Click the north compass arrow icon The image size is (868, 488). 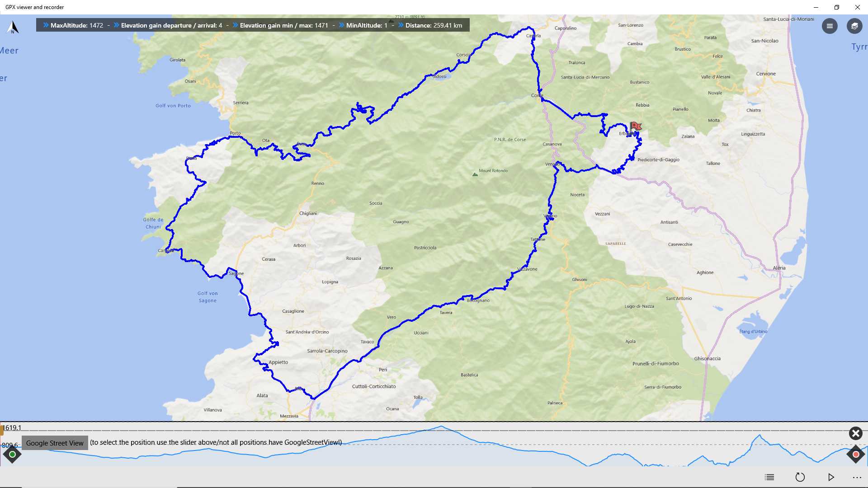tap(13, 27)
